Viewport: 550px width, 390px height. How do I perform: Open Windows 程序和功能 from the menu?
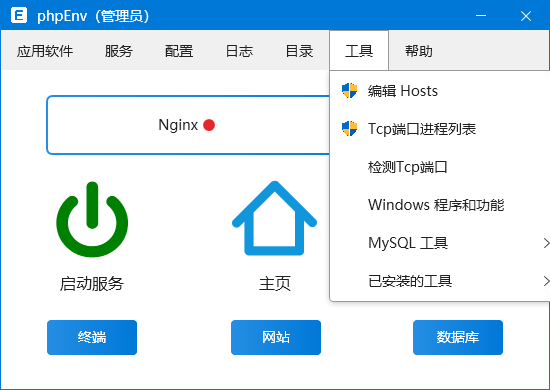[x=440, y=205]
